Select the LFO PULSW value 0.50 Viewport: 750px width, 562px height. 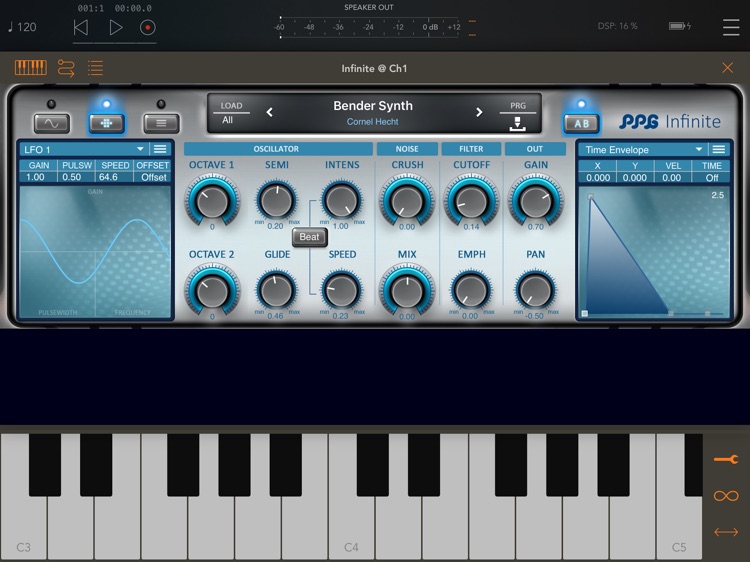(76, 177)
